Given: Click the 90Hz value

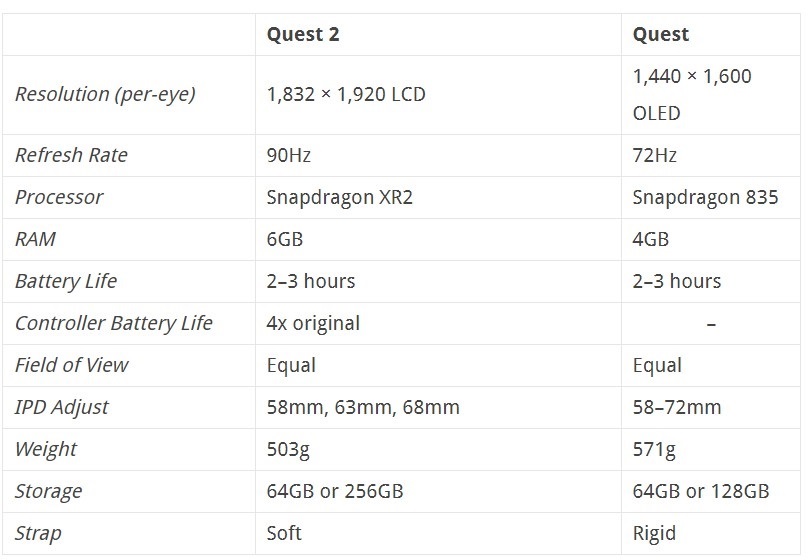Looking at the screenshot, I should pyautogui.click(x=287, y=155).
